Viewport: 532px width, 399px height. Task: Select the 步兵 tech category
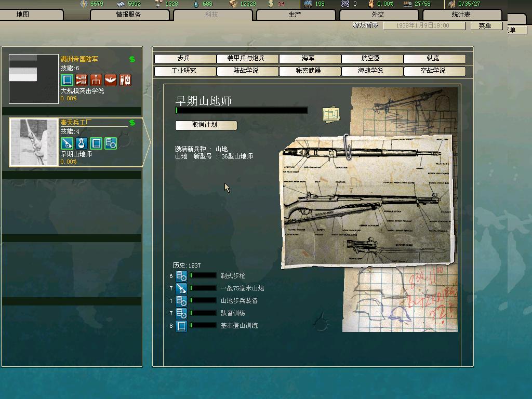coord(185,58)
